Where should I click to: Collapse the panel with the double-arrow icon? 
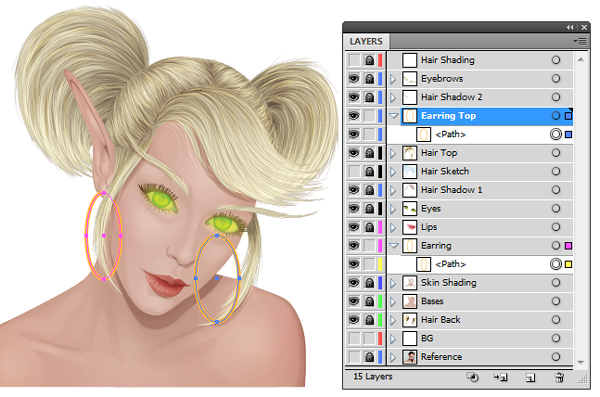[x=570, y=27]
